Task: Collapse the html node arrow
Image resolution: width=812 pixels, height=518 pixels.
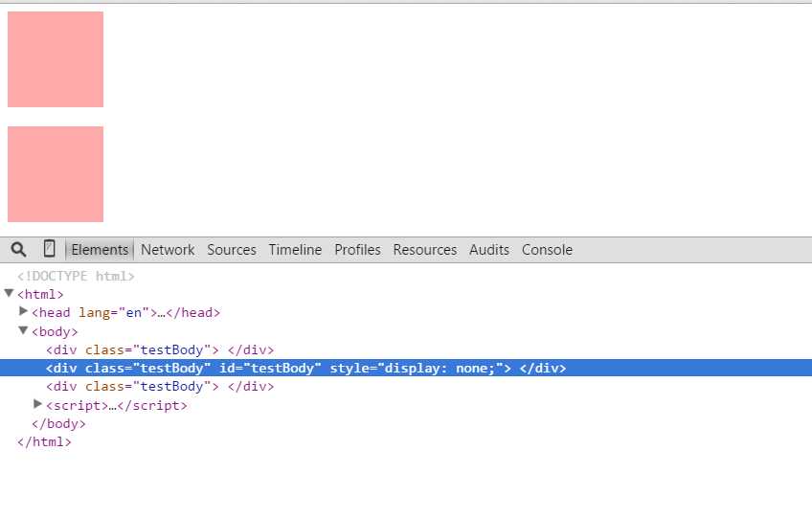Action: (9, 293)
